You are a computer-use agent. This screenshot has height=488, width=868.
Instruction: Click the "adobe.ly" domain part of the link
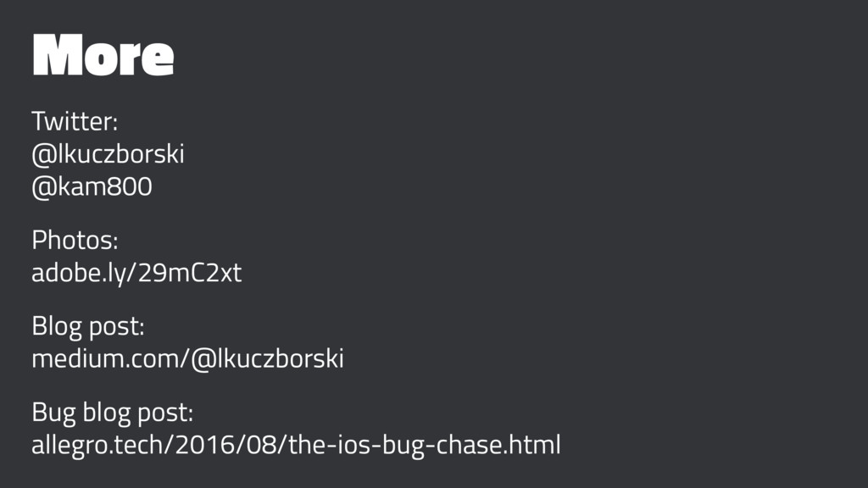click(x=79, y=273)
